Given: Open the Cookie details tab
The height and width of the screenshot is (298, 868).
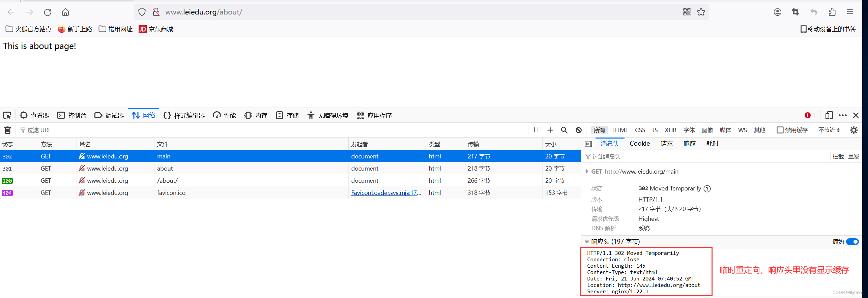Looking at the screenshot, I should click(x=639, y=144).
